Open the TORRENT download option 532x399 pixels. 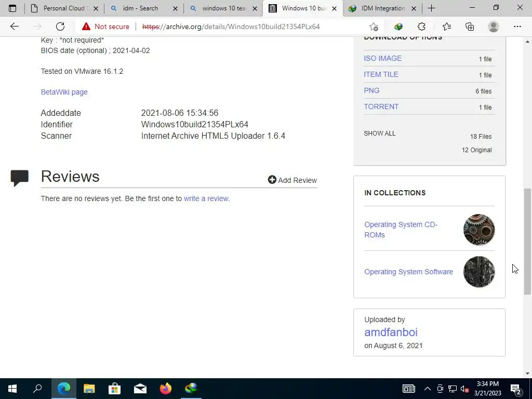point(381,107)
